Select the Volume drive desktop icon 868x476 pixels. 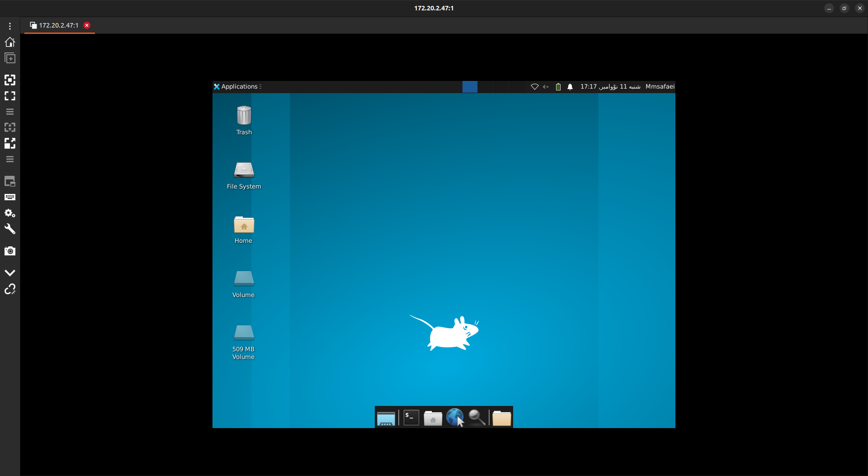(x=244, y=284)
